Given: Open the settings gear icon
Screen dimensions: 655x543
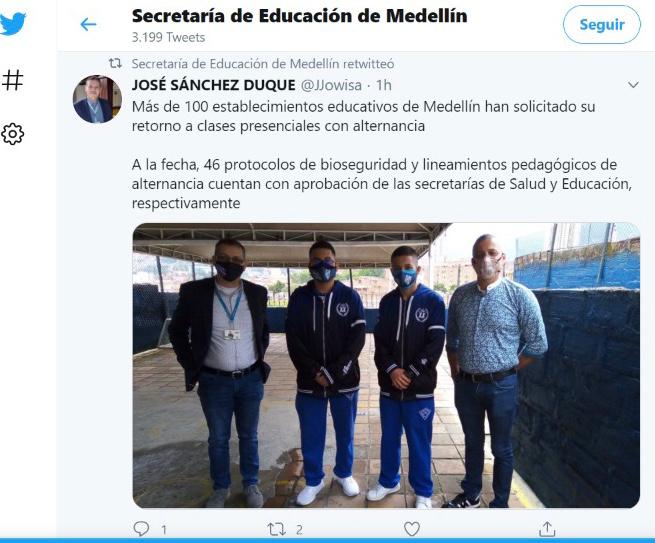Looking at the screenshot, I should pos(13,134).
